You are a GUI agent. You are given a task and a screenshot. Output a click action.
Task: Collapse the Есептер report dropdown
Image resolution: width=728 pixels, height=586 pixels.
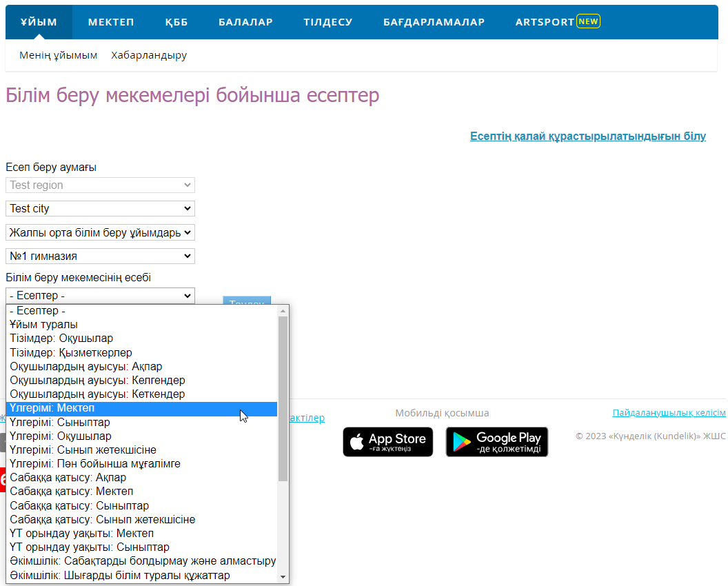point(100,296)
